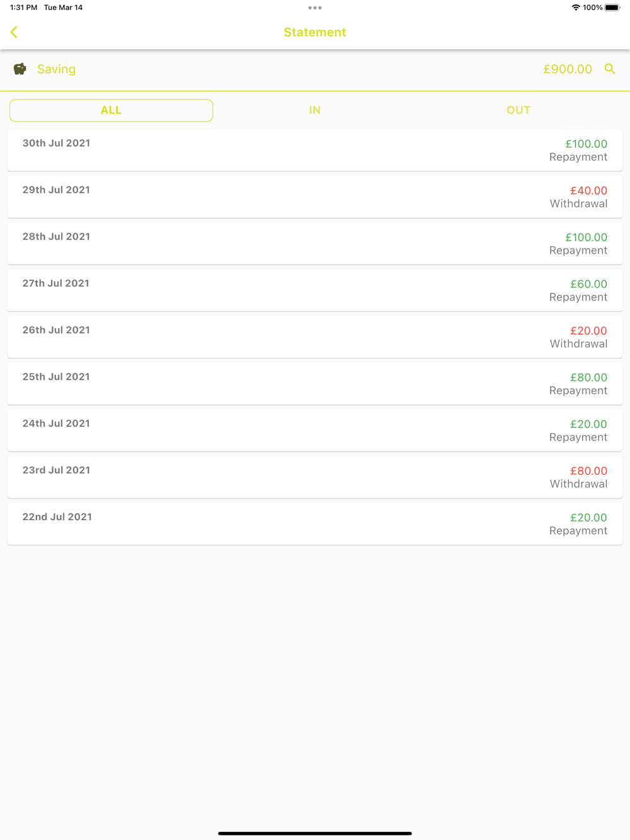630x840 pixels.
Task: Tap the battery status icon
Action: tap(612, 8)
